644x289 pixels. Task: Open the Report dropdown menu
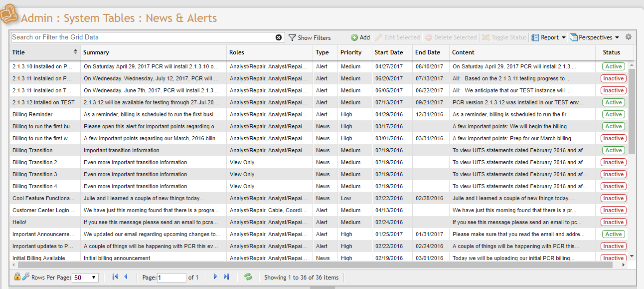(548, 37)
